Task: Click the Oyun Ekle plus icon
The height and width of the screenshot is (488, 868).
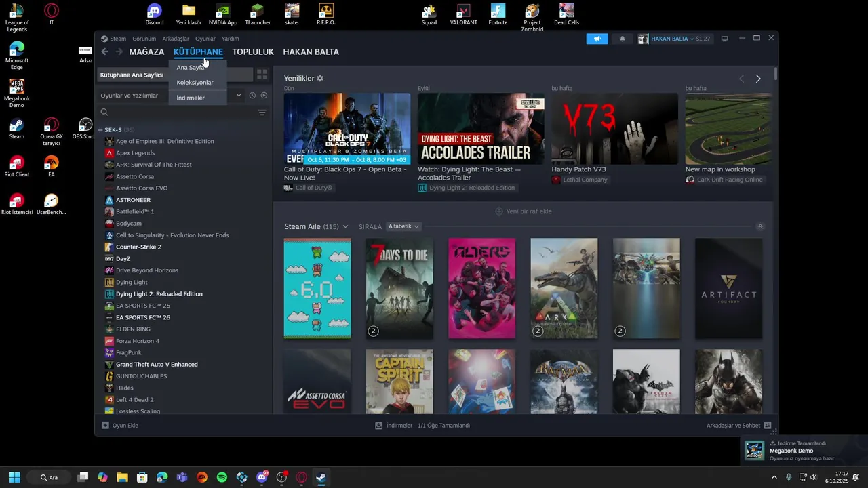Action: [x=105, y=426]
